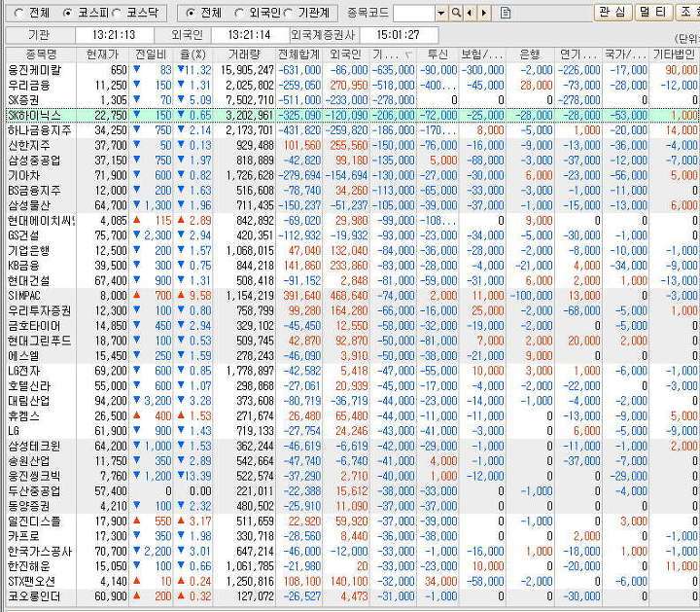
Task: Sort by the 연기... column header
Action: (578, 54)
